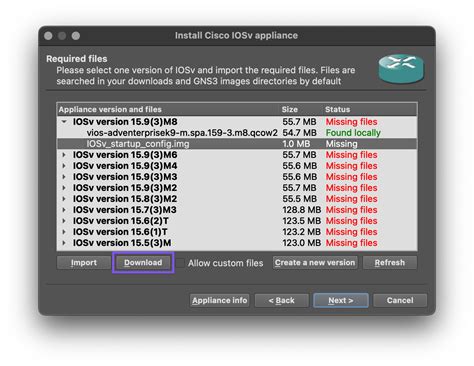The height and width of the screenshot is (366, 474).
Task: Open Appliance info
Action: point(220,300)
